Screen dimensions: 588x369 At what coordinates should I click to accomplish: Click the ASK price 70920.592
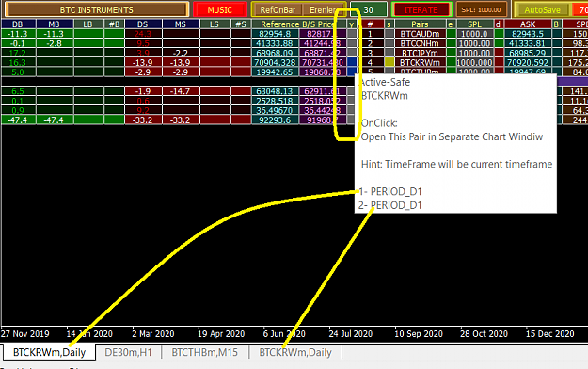point(528,62)
